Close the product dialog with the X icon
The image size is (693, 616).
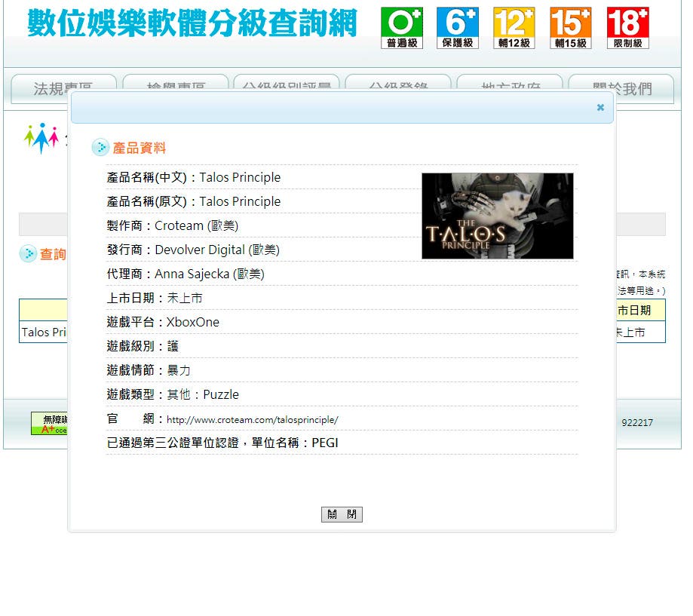click(x=600, y=107)
